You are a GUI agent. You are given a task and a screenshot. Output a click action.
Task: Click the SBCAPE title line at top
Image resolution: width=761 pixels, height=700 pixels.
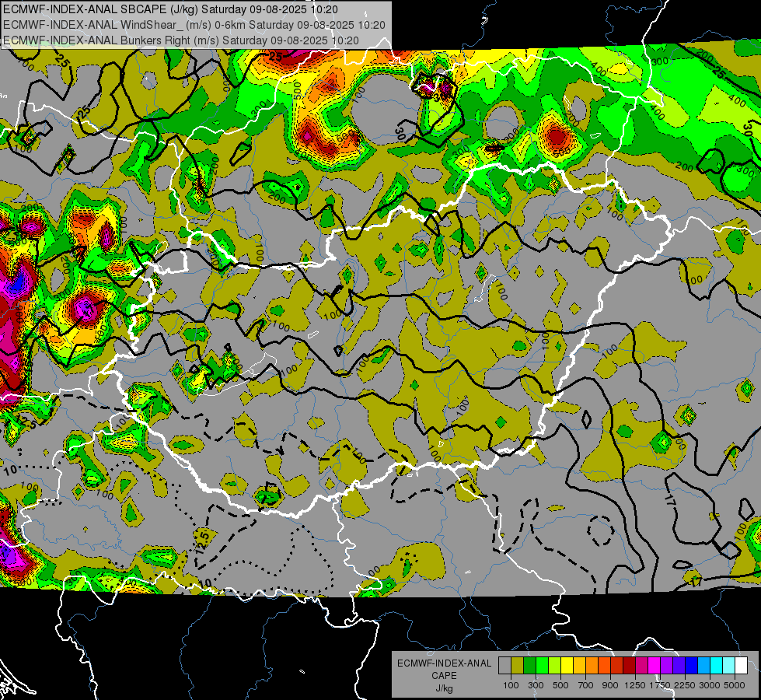pyautogui.click(x=170, y=9)
